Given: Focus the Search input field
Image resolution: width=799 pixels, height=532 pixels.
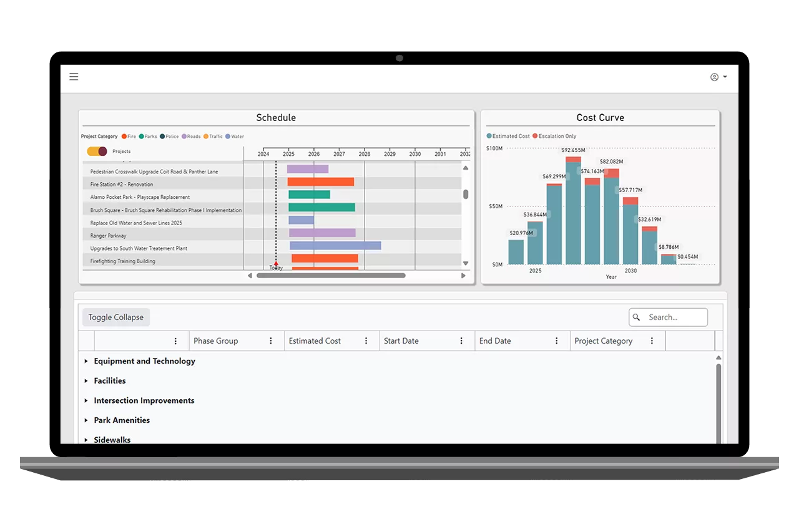Looking at the screenshot, I should pos(675,317).
